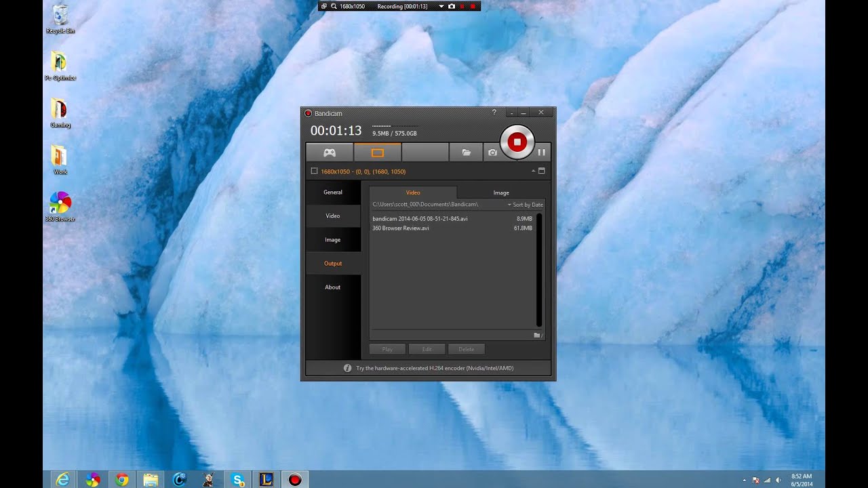Click the file list vertical scrollbar

[540, 270]
